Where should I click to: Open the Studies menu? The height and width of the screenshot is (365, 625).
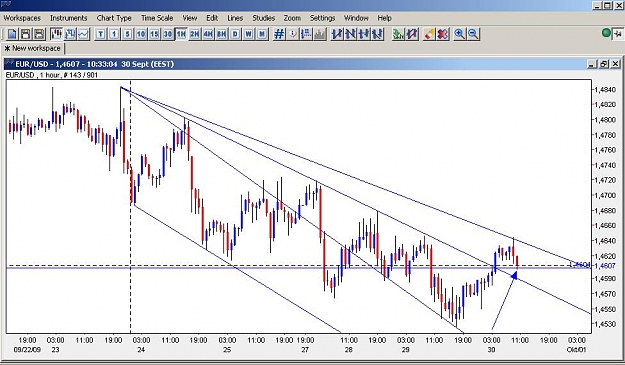(x=263, y=18)
